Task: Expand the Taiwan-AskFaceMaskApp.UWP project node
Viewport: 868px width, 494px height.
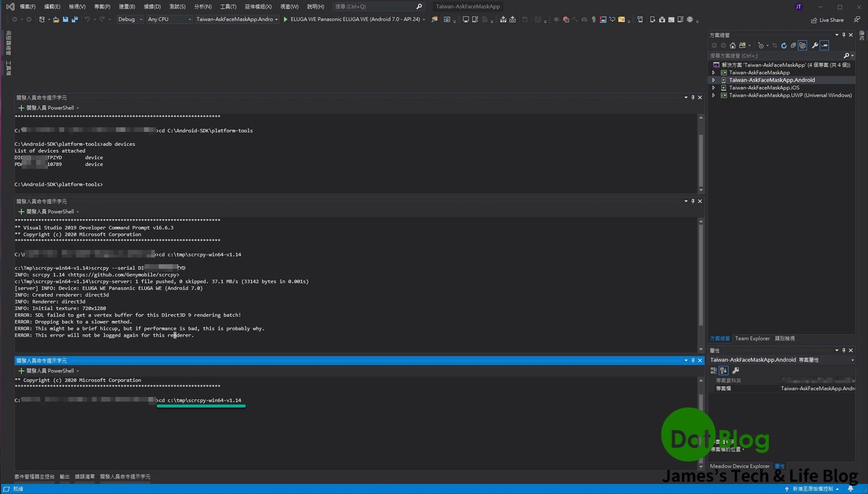Action: (713, 95)
